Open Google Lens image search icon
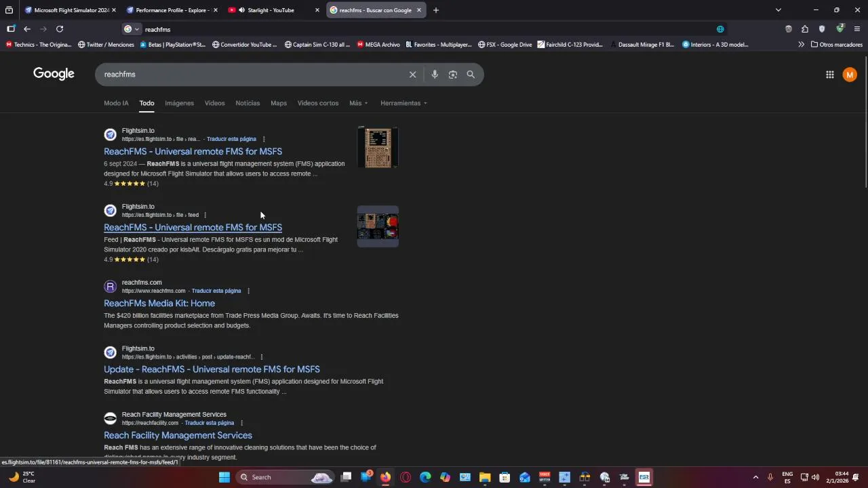Screen dimensions: 868x488 453,75
